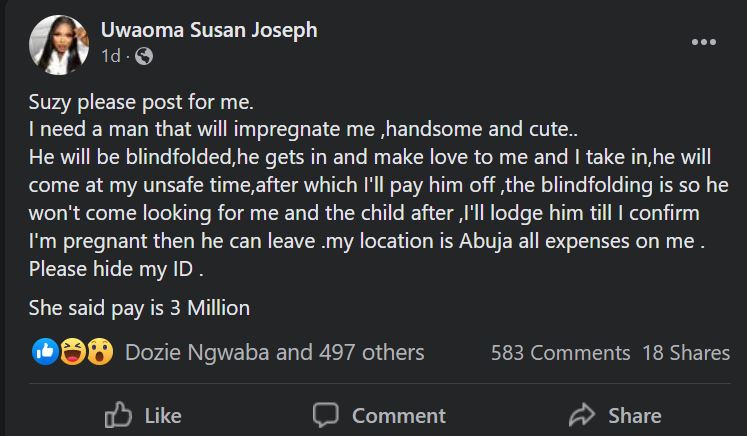Click the speech bubble comment icon
Image resolution: width=747 pixels, height=436 pixels.
tap(326, 415)
